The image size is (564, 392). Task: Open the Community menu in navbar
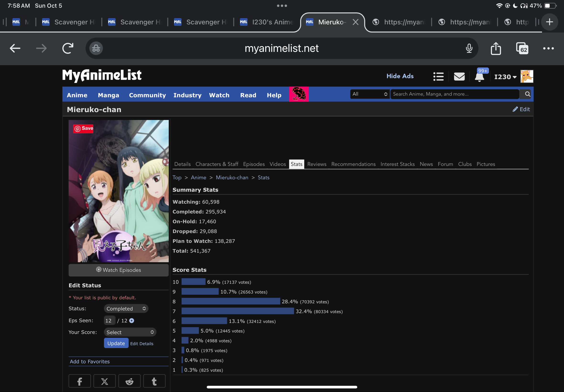[x=147, y=95]
